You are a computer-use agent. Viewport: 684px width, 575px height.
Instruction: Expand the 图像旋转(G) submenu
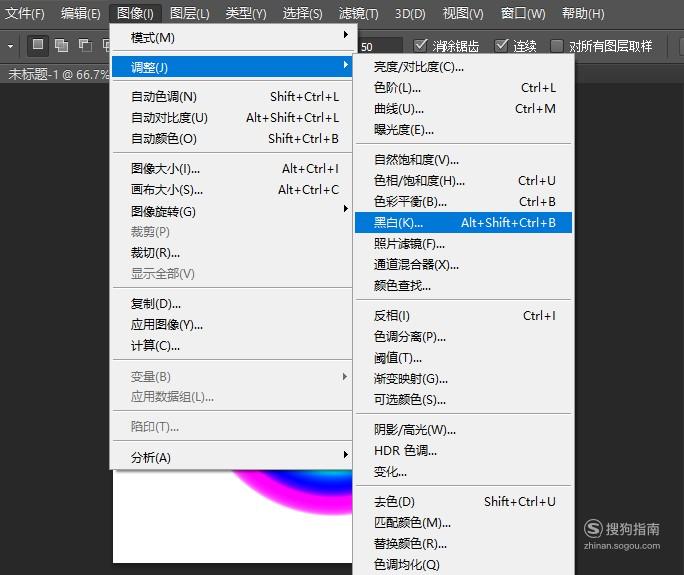(232, 211)
